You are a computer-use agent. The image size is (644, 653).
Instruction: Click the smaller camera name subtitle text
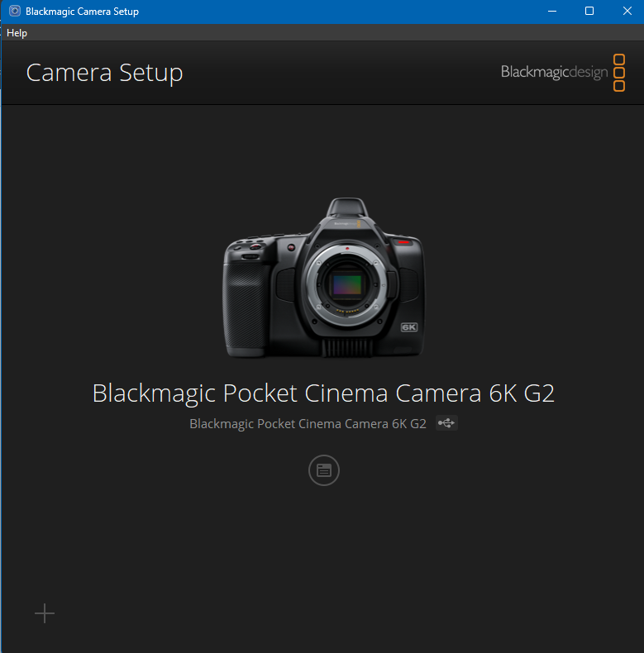coord(308,423)
